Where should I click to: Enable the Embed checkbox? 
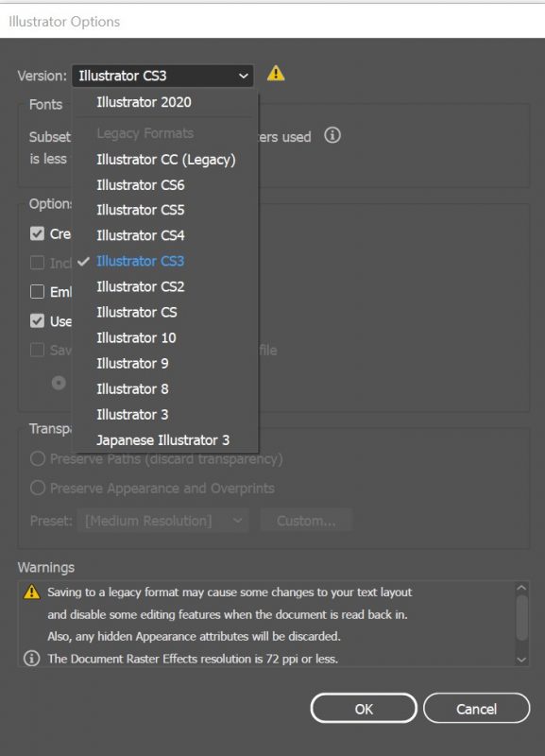(37, 292)
